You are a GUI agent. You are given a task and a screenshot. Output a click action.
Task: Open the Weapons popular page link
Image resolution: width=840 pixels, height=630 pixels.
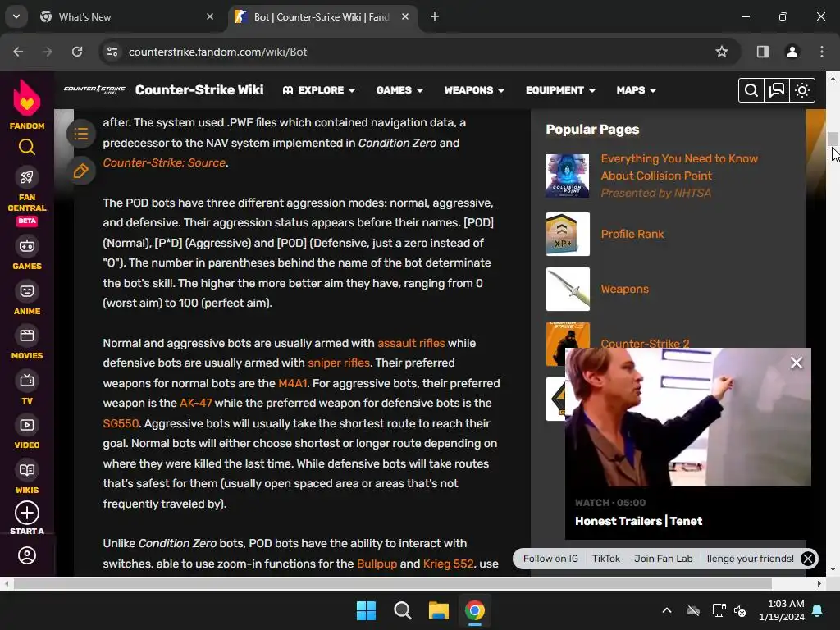pyautogui.click(x=624, y=290)
